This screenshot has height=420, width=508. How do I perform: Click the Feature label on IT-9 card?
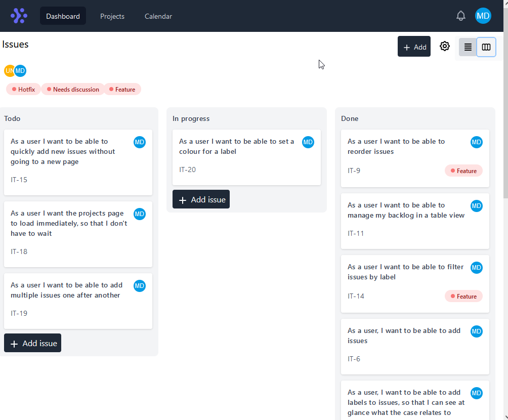(x=463, y=171)
